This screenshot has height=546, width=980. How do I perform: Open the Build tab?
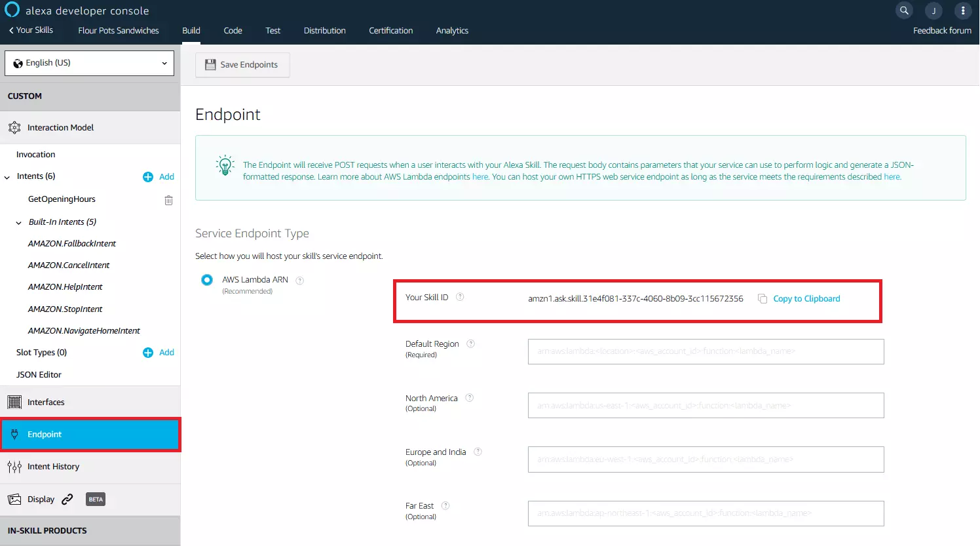click(191, 31)
